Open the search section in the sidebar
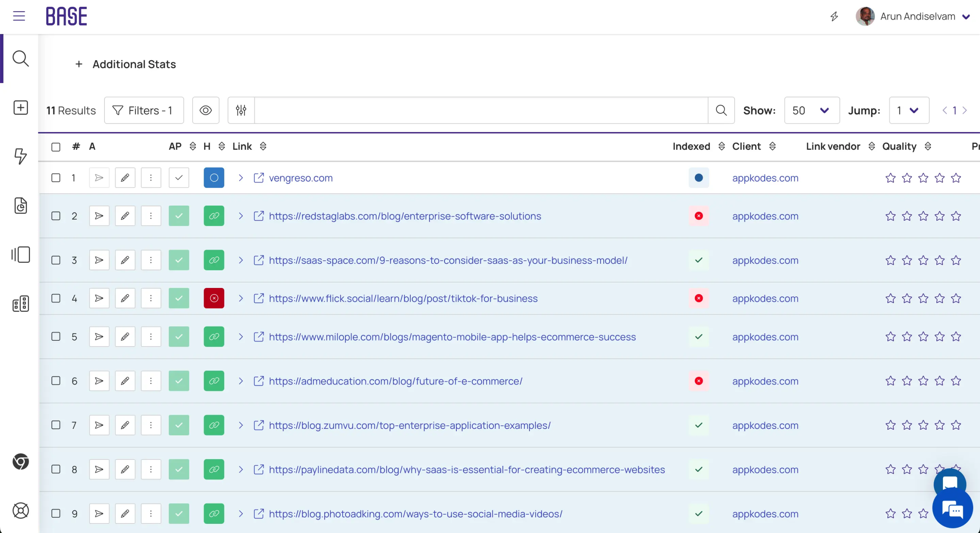This screenshot has width=980, height=533. click(20, 59)
